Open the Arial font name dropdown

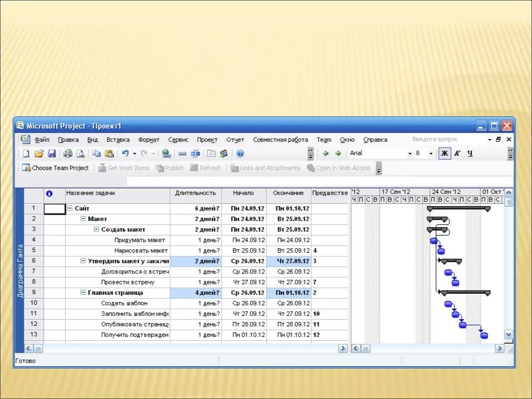[x=410, y=154]
